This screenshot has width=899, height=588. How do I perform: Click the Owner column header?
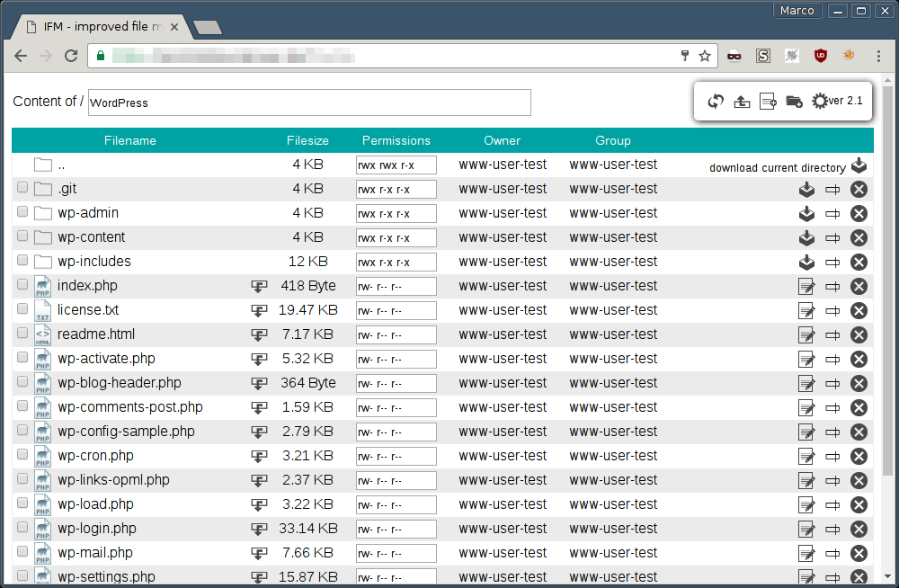pyautogui.click(x=503, y=140)
